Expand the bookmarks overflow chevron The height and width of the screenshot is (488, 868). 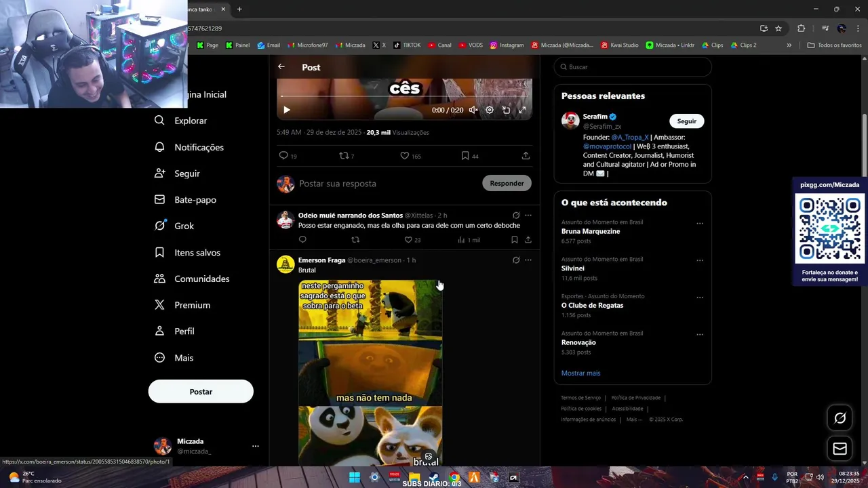pos(789,45)
